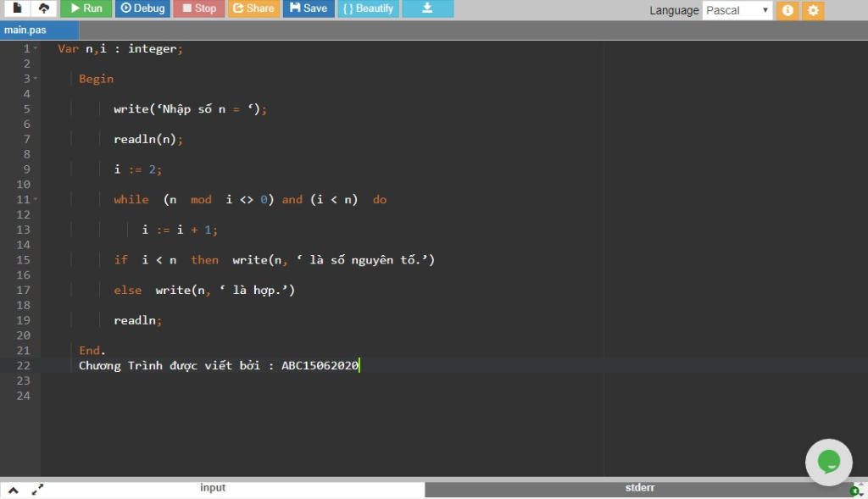
Task: Open the orange info icon
Action: click(788, 10)
